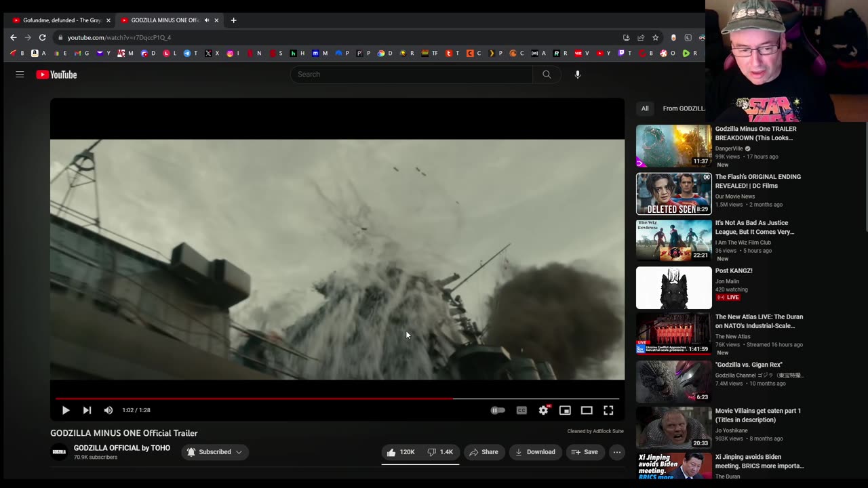
Task: Expand the Subscribed notification dropdown
Action: pos(215,452)
